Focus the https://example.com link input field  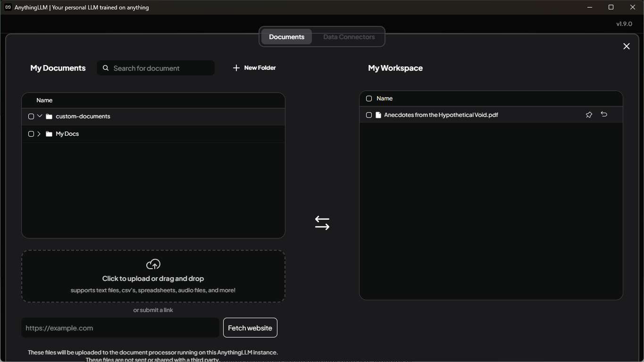pos(120,328)
